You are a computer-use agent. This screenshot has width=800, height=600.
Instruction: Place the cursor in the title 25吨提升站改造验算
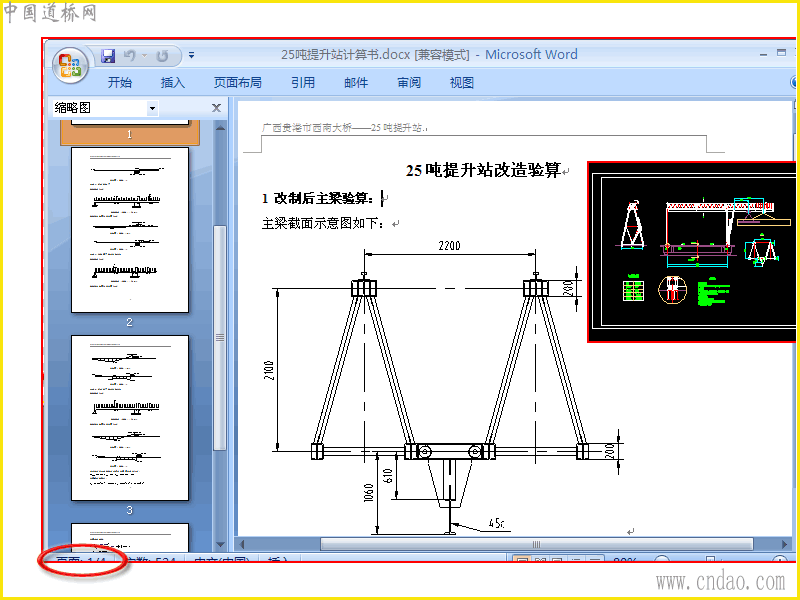[483, 170]
